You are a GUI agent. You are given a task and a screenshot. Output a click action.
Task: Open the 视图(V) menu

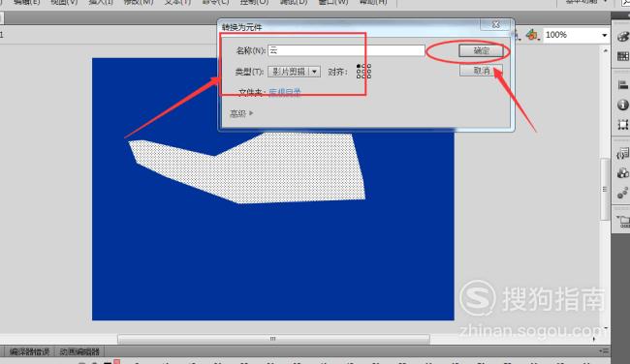(x=64, y=2)
